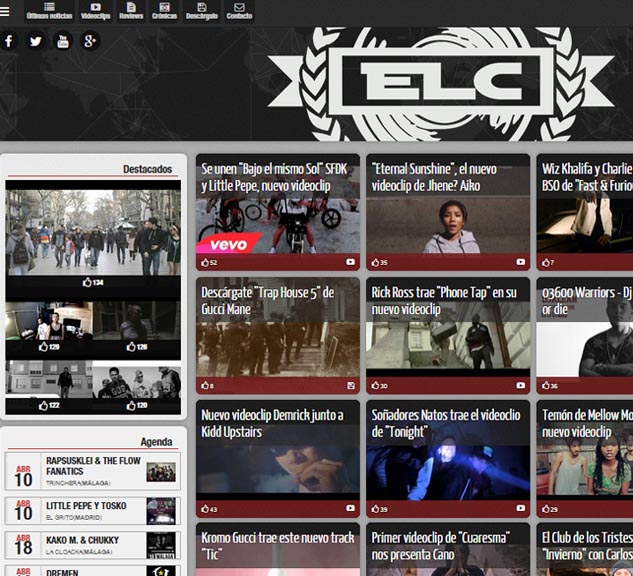Click download disk icon on Trap House post

[350, 385]
